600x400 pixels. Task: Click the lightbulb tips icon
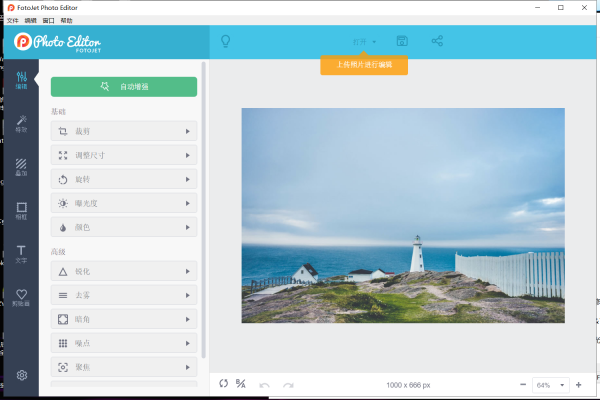pos(226,41)
